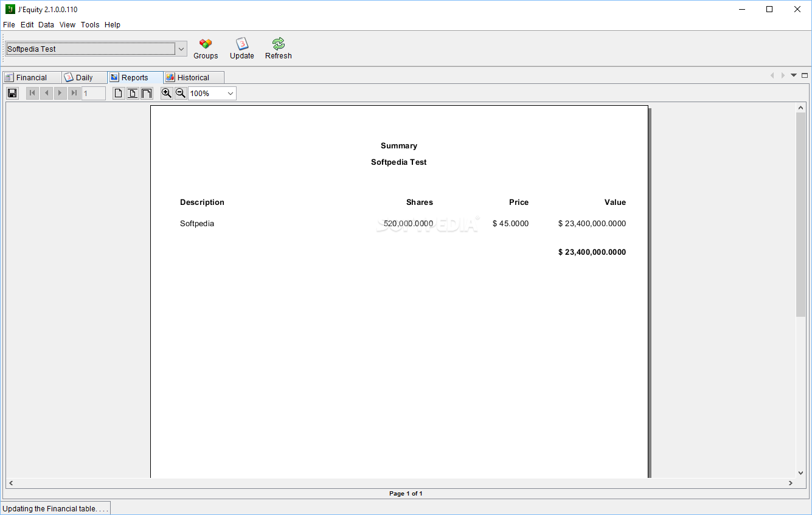Open the Help menu
This screenshot has height=515, width=812.
pyautogui.click(x=113, y=25)
